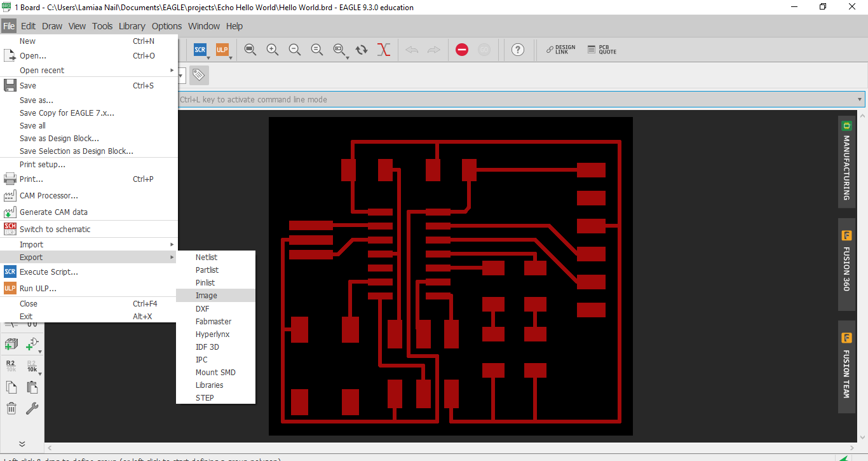Zoom out with the minus magnifier
The width and height of the screenshot is (868, 461).
click(295, 50)
